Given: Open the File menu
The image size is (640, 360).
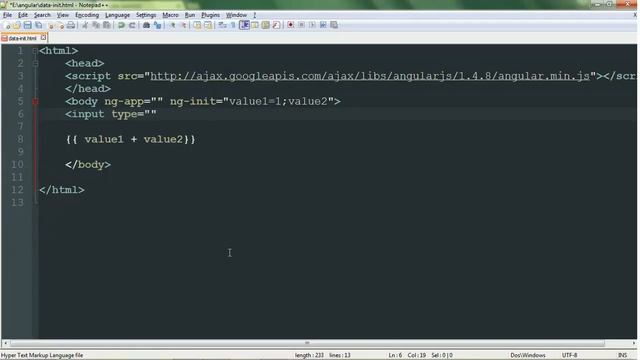Looking at the screenshot, I should tap(7, 15).
